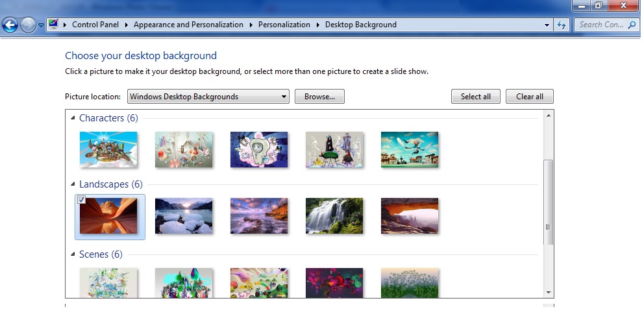The image size is (644, 331).
Task: Click in the Search Control Panel field
Action: (x=606, y=25)
